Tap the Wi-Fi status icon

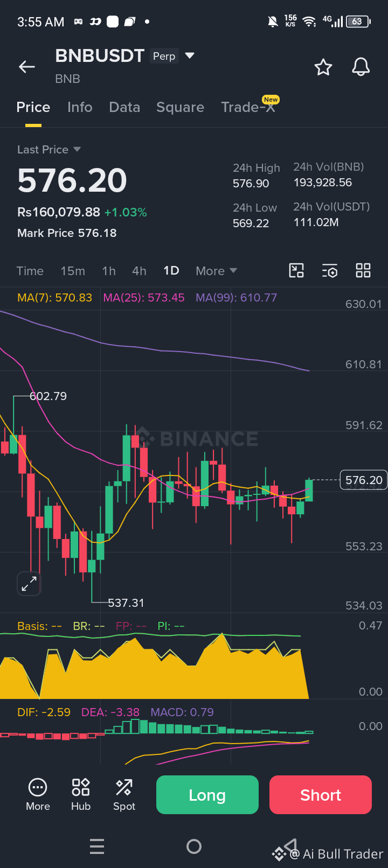tap(309, 22)
